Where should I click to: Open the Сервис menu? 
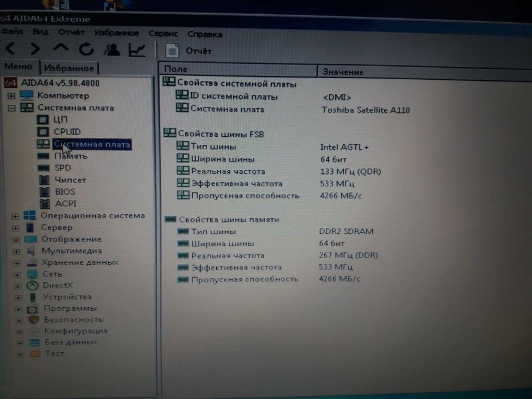(163, 34)
